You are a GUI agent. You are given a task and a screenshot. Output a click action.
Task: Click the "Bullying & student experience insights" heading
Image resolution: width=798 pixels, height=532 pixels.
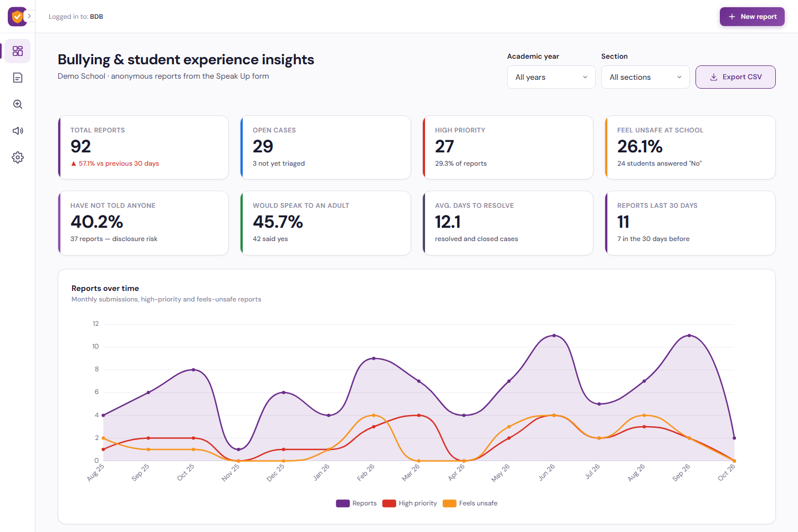186,59
